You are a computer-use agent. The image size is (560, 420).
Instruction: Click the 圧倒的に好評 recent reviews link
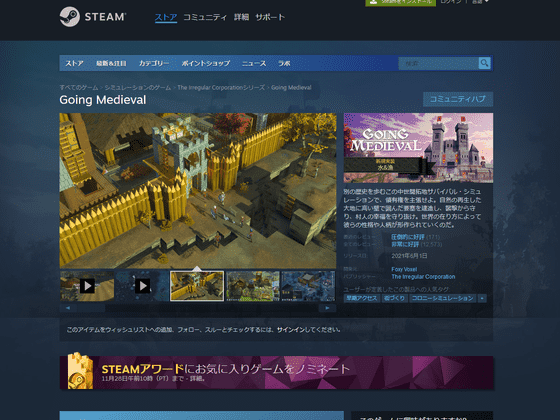tap(408, 237)
